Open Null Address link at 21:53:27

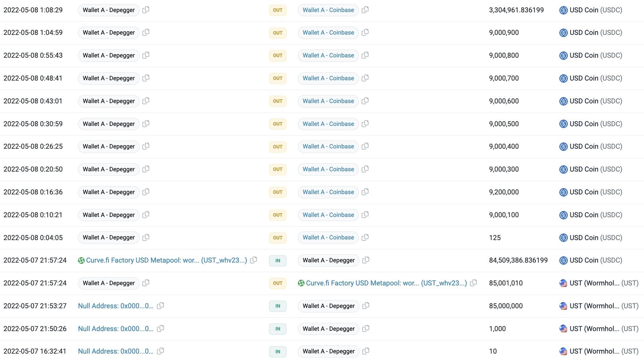(115, 306)
